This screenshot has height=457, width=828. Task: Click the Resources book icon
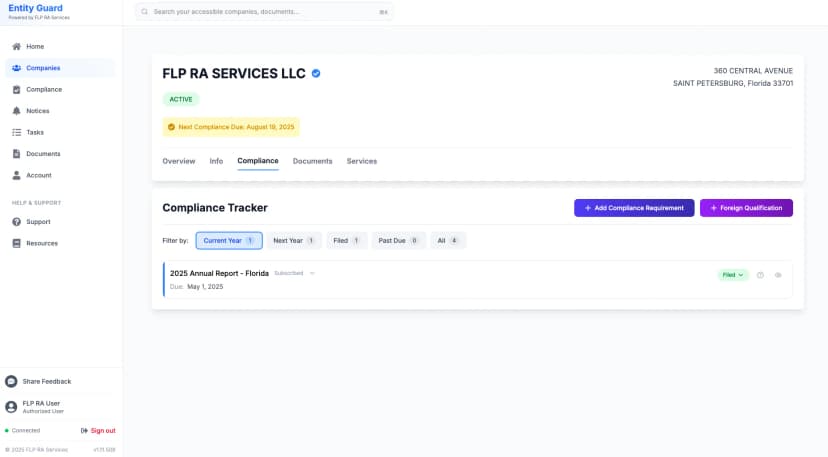point(16,244)
